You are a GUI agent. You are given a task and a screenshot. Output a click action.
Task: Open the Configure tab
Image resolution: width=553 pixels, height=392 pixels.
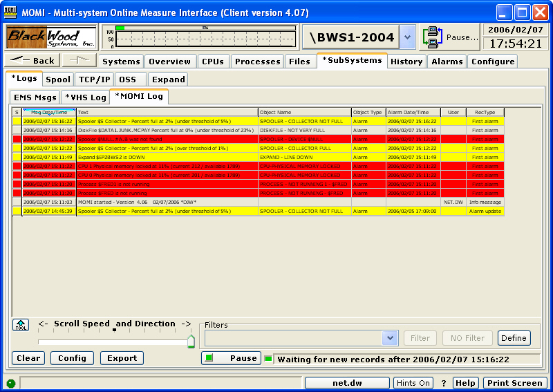click(x=493, y=62)
